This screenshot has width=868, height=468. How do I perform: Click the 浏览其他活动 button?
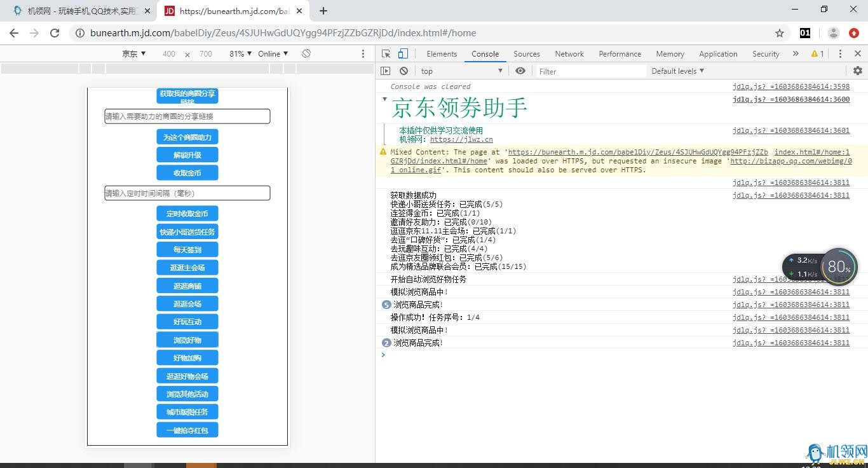click(x=187, y=394)
